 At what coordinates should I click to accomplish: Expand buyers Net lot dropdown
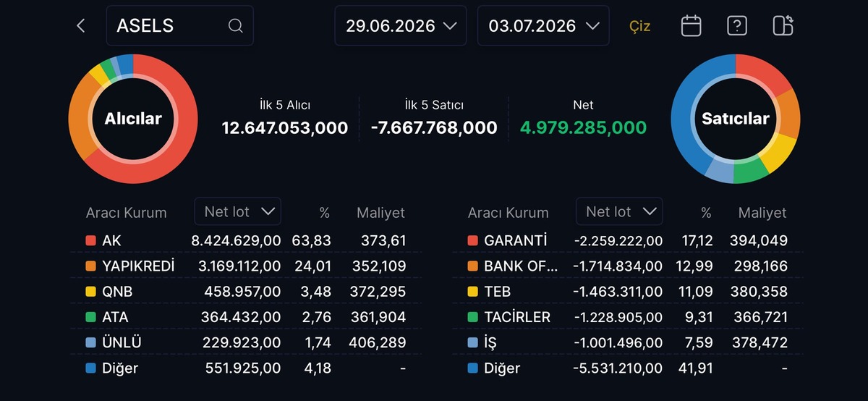(x=238, y=211)
